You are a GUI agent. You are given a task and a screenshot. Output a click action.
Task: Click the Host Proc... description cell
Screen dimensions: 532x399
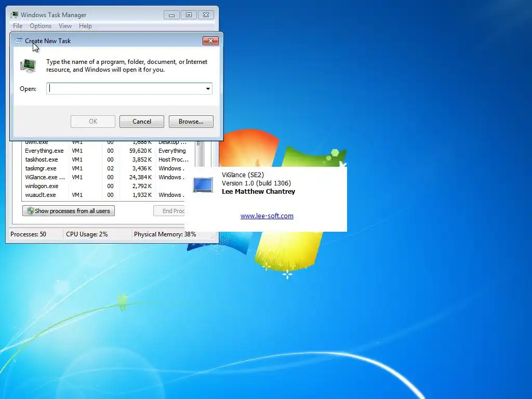click(x=174, y=159)
